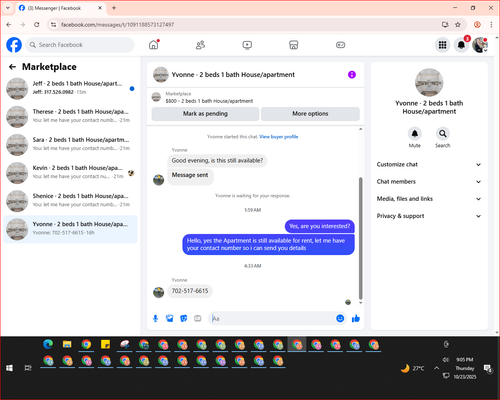Viewport: 500px width, 400px height.
Task: Click the Chrome address bar URL
Action: click(117, 25)
